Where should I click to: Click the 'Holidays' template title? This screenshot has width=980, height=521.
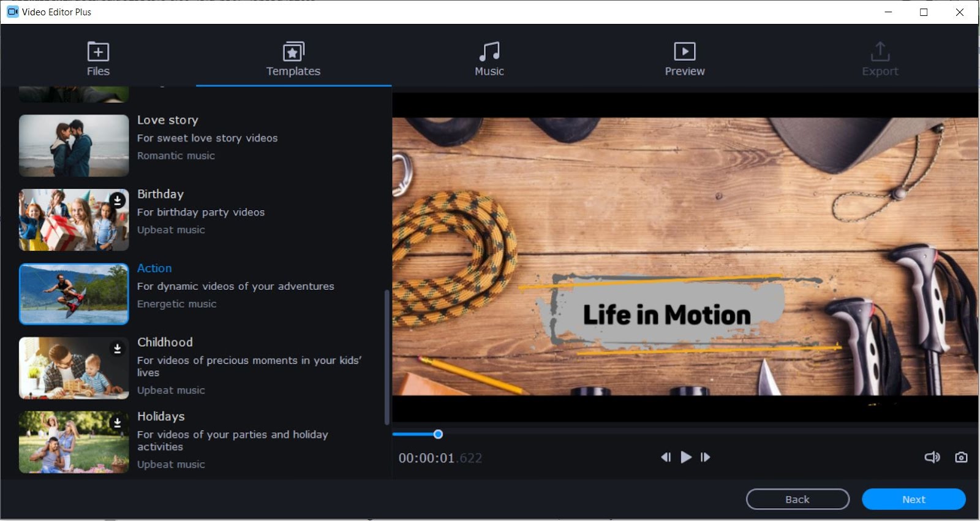pos(160,416)
